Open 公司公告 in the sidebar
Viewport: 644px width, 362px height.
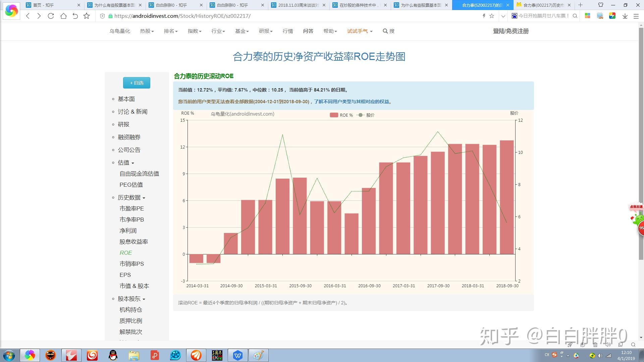(x=129, y=150)
